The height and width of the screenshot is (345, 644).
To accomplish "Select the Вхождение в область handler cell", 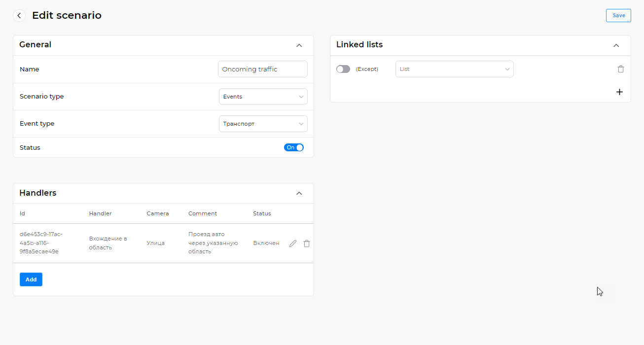I will point(108,243).
